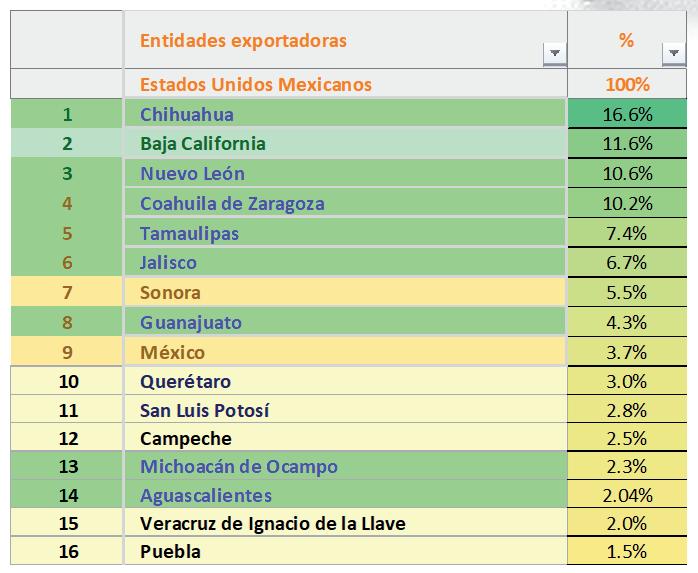
Task: Select rank number 8 for Guanajuato
Action: (x=67, y=322)
